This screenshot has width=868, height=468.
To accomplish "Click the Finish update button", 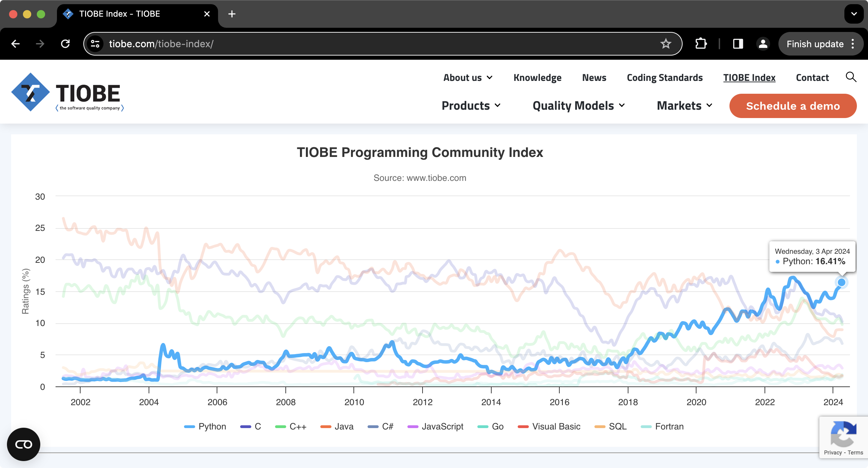I will (x=815, y=44).
